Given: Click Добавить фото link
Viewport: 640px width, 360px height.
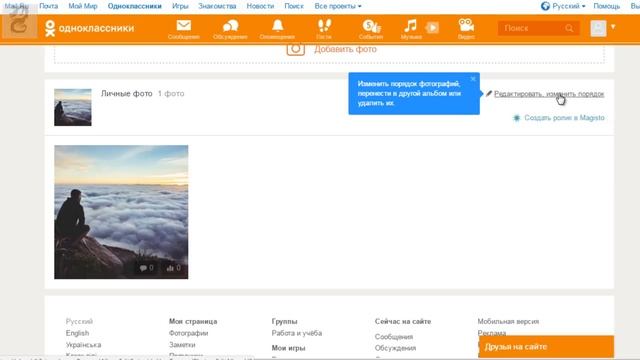Looking at the screenshot, I should click(x=345, y=49).
